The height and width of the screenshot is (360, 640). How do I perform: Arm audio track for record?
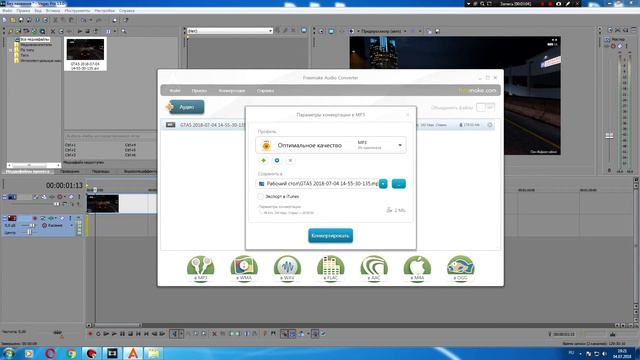click(35, 218)
